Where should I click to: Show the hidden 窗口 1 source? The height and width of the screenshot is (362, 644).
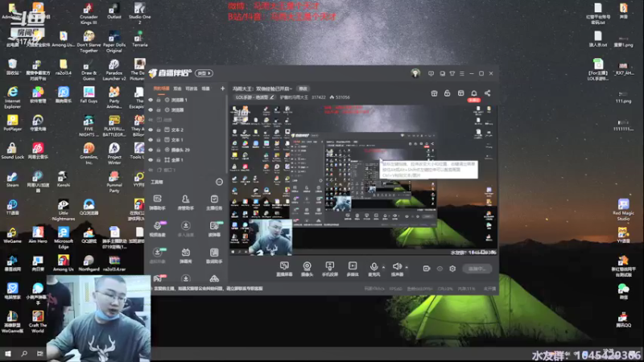click(x=151, y=170)
